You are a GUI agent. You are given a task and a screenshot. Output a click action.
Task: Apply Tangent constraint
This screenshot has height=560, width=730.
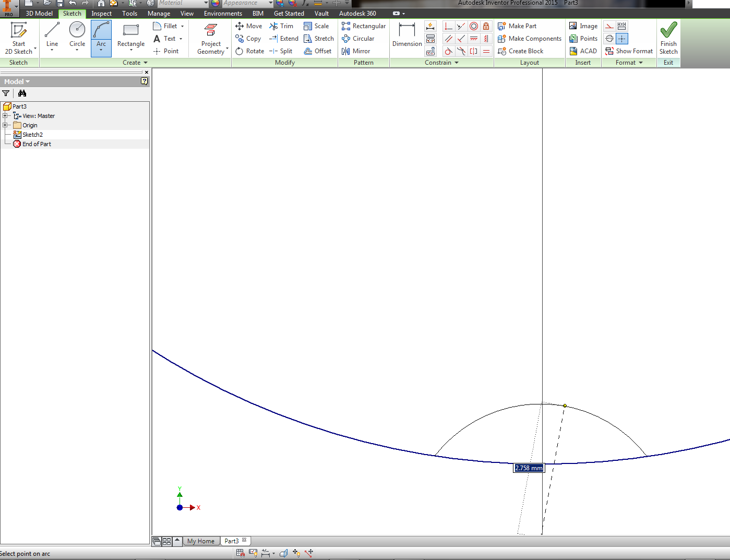click(448, 51)
